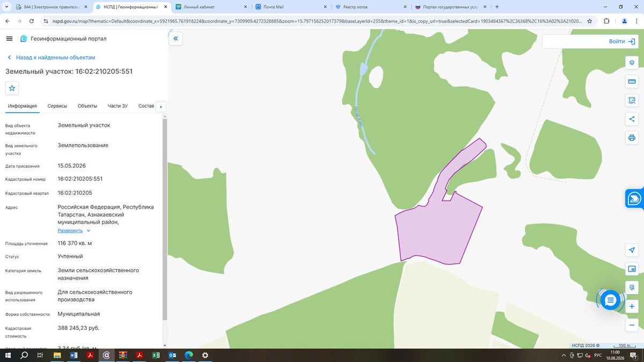Activate the area selection tool on map

(x=632, y=100)
